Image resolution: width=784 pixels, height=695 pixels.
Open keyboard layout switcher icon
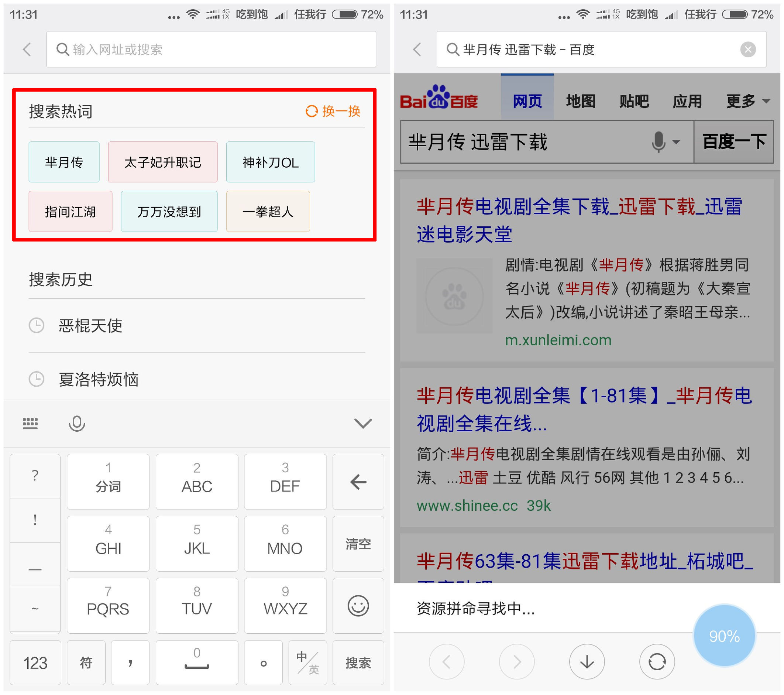coord(30,423)
